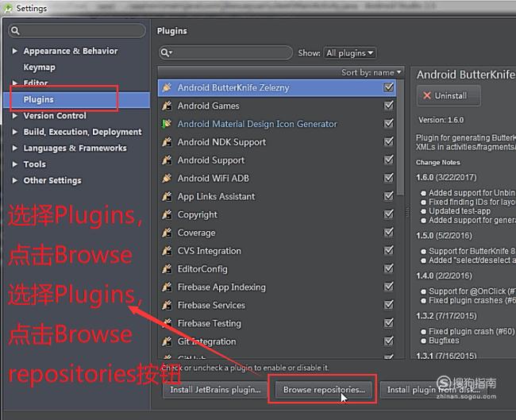Click the Android Games plugin icon
Viewport: 516px width, 420px height.
point(168,106)
